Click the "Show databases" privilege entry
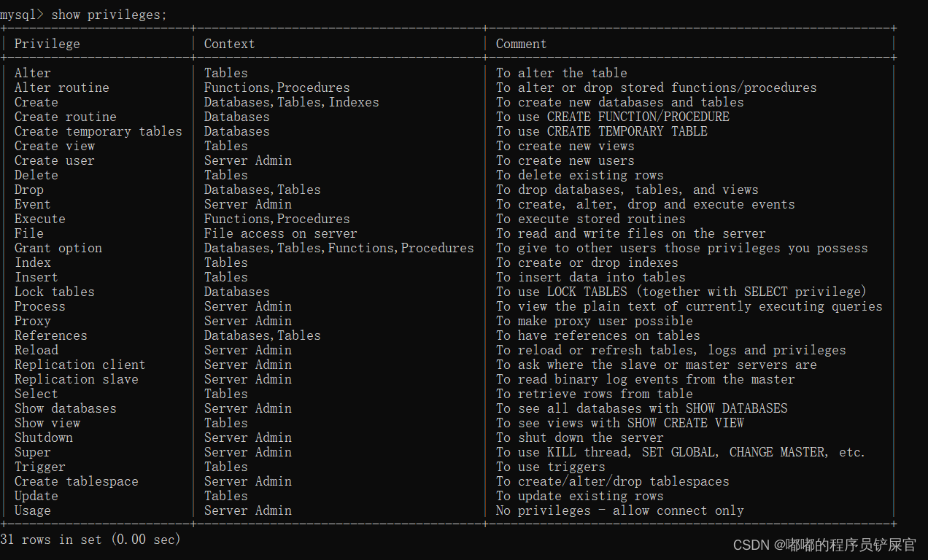The height and width of the screenshot is (560, 928). [65, 408]
